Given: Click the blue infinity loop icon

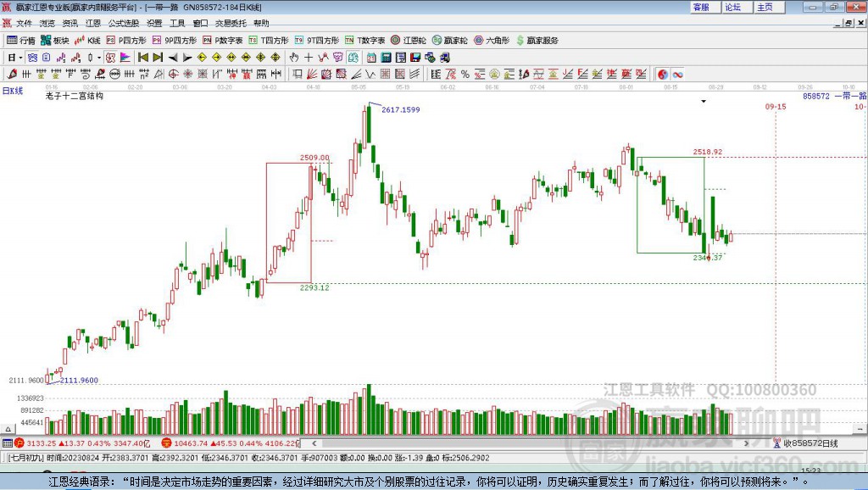Looking at the screenshot, I should [x=677, y=75].
